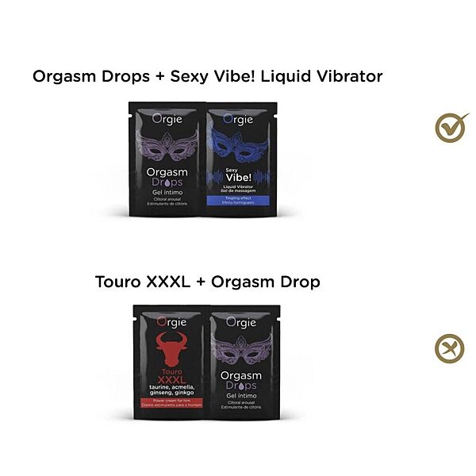The height and width of the screenshot is (476, 476).
Task: Click the "Touro XXXL + Orgasm Drop" heading
Action: click(208, 282)
